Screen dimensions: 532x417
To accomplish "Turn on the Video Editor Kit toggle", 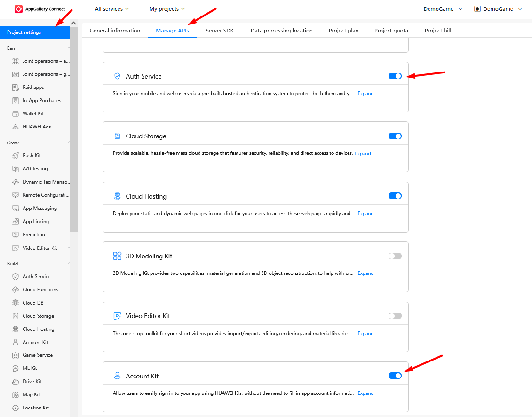I will 395,315.
